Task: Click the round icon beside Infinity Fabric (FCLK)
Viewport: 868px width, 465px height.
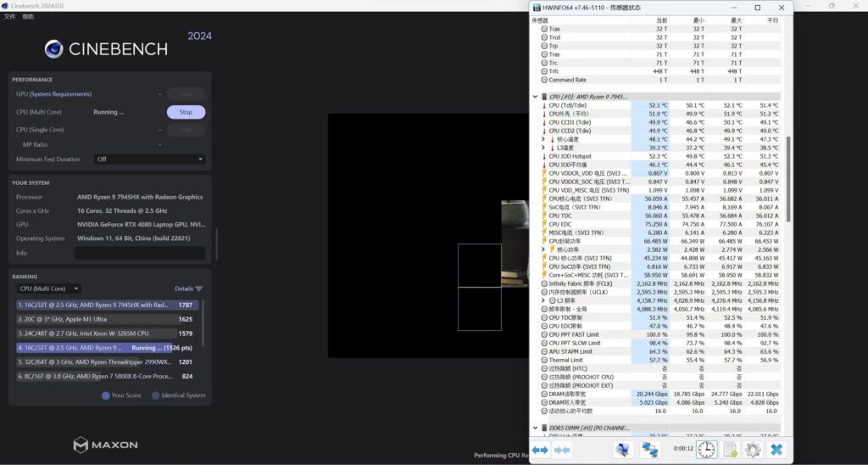Action: (544, 283)
